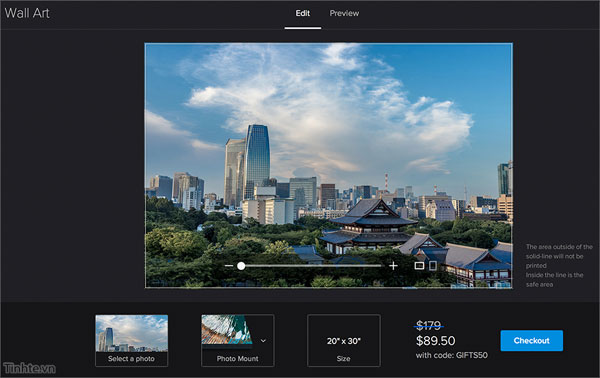Open the Preview tab
Viewport: 600px width, 378px height.
tap(344, 13)
